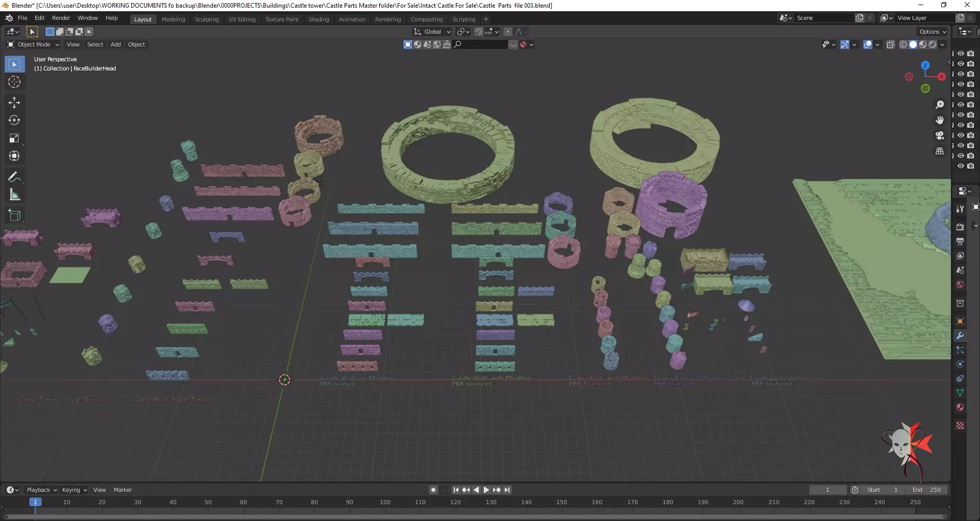The width and height of the screenshot is (980, 521).
Task: Open the Object properties orange square tab
Action: (960, 321)
